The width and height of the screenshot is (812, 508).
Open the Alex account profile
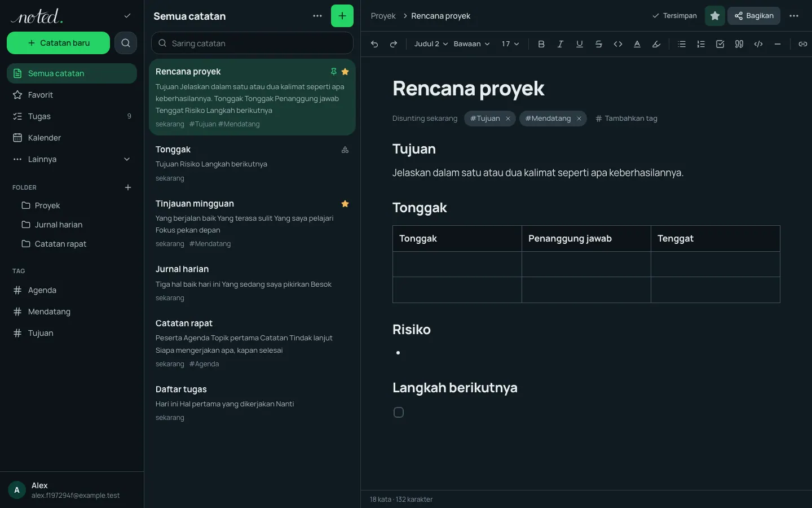click(72, 490)
